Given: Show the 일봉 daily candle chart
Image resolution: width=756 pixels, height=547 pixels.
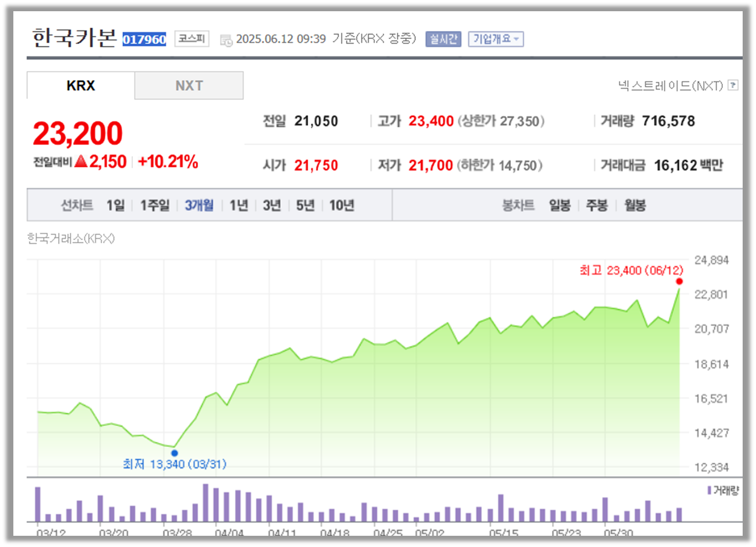Looking at the screenshot, I should click(560, 205).
